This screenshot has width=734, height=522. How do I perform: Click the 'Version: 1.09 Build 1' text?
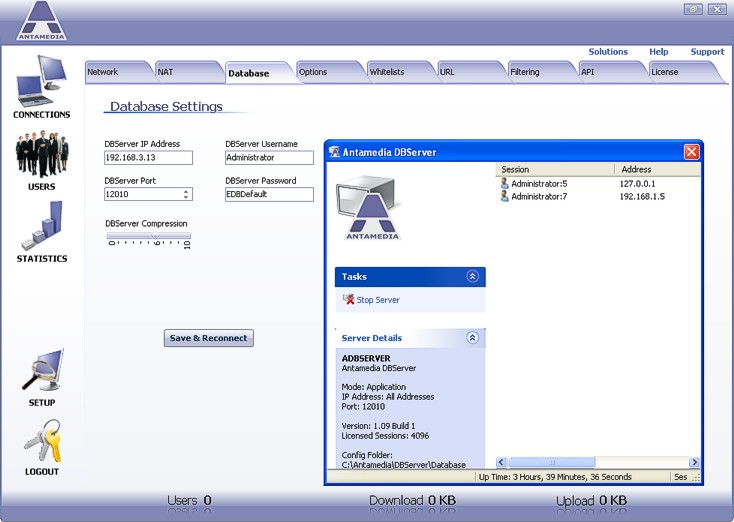point(378,426)
